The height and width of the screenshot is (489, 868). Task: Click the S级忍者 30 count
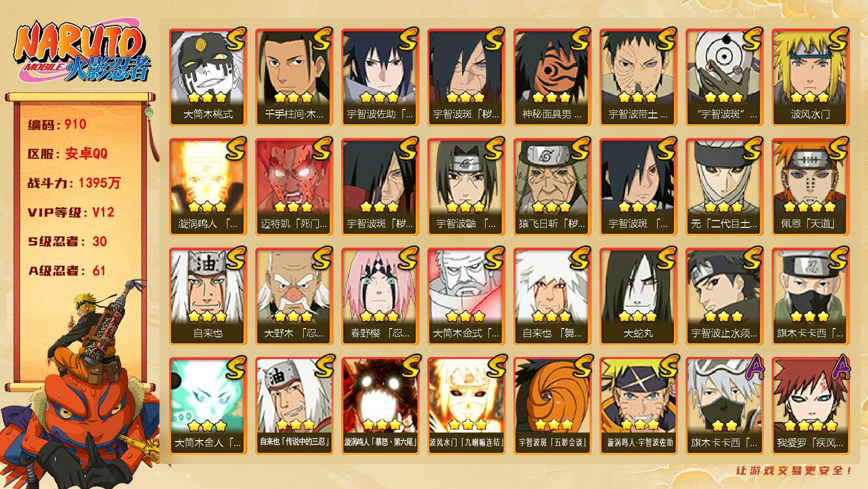pos(67,242)
